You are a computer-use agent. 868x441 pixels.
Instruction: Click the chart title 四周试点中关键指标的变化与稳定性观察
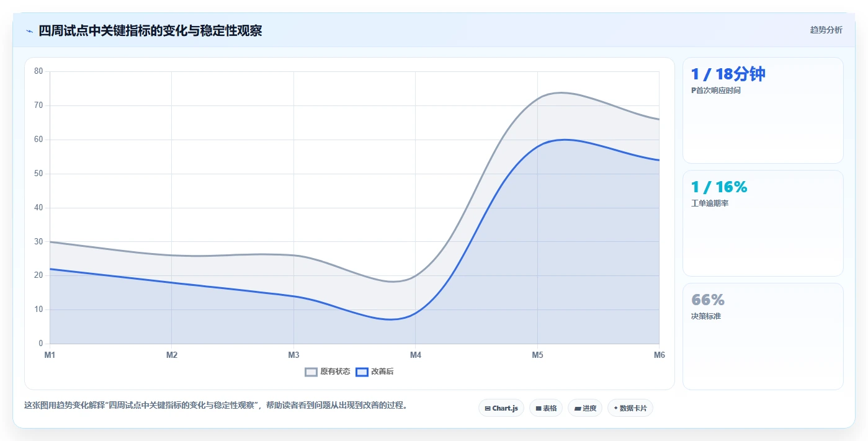point(150,31)
